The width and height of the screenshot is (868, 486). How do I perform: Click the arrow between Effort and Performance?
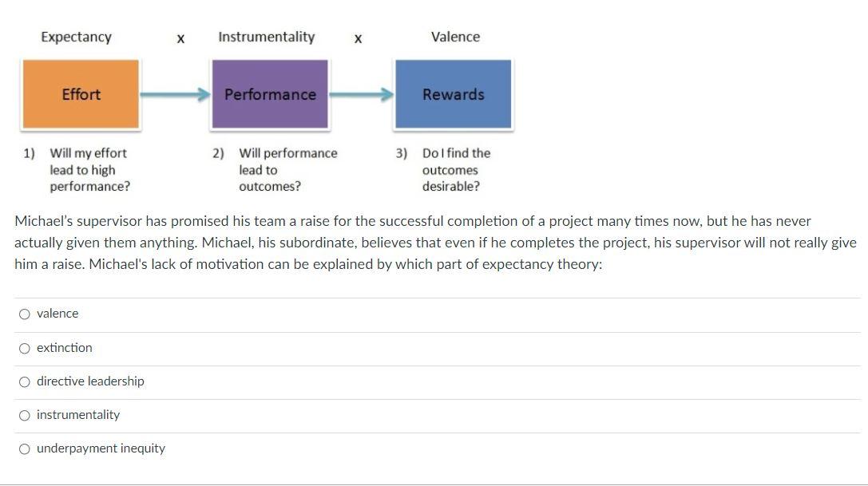click(175, 94)
